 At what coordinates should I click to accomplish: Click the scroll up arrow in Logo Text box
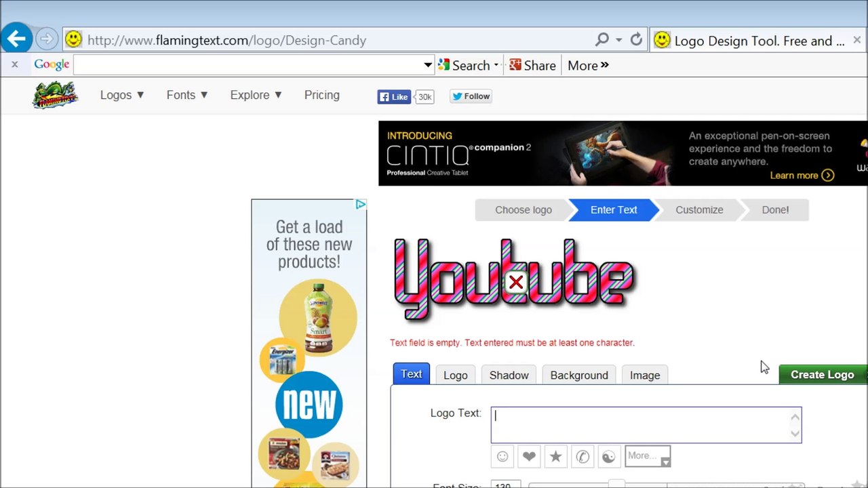795,416
